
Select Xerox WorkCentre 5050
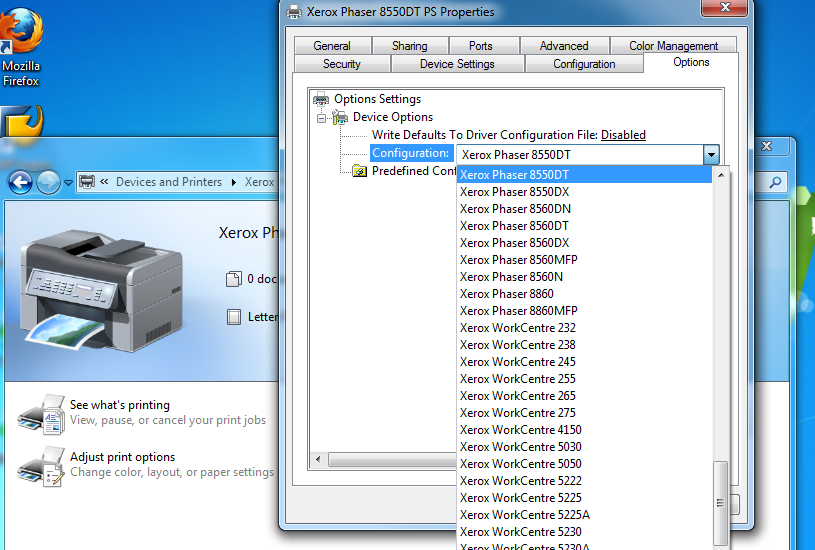click(x=584, y=464)
